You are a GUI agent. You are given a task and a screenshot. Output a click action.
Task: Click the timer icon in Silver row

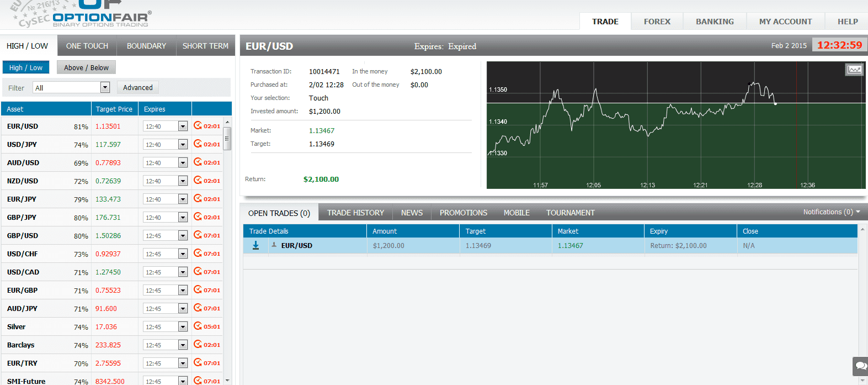pos(198,326)
